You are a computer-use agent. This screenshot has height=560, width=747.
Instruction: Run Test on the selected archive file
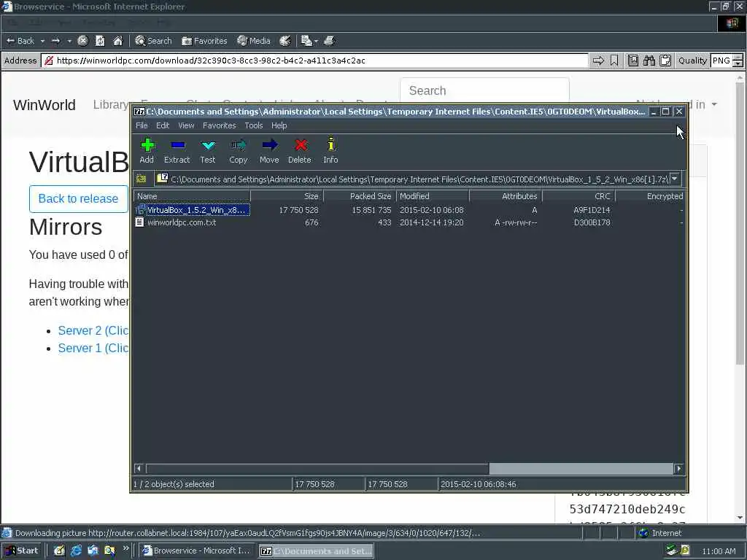pos(208,150)
